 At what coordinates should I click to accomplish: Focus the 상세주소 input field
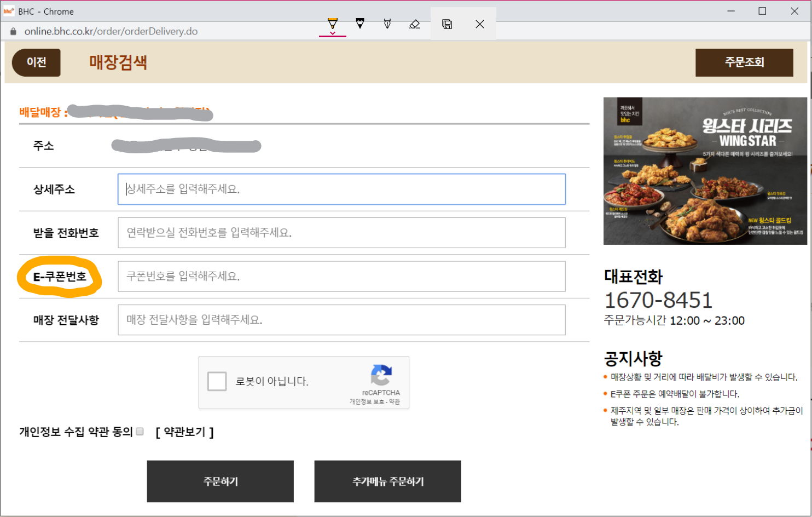click(x=342, y=189)
